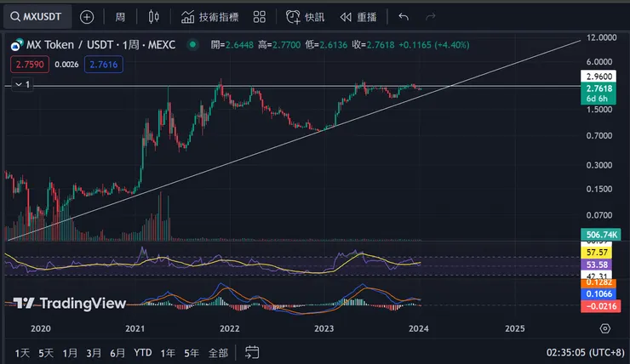Open the go-to-date calendar icon
630x364 pixels.
tap(252, 352)
